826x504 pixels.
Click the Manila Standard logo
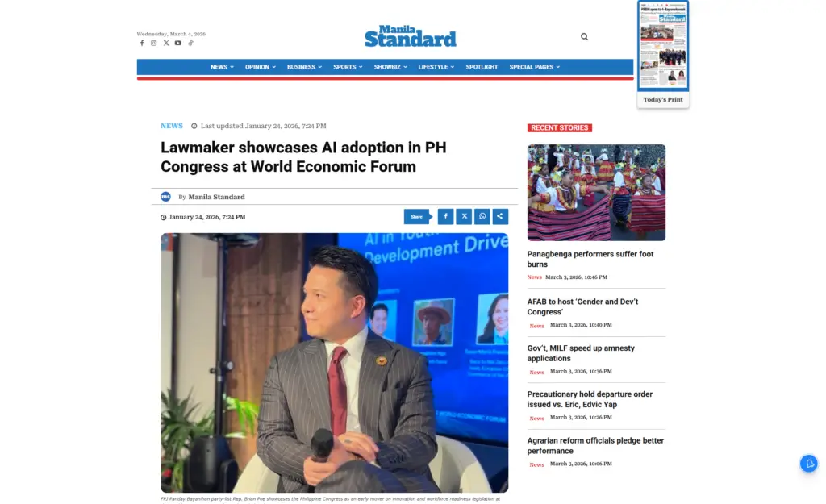pyautogui.click(x=411, y=36)
